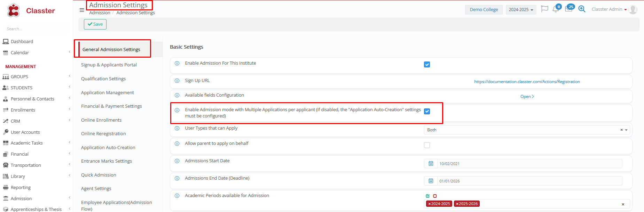
Task: Expand the Classter Admin user menu
Action: point(609,9)
